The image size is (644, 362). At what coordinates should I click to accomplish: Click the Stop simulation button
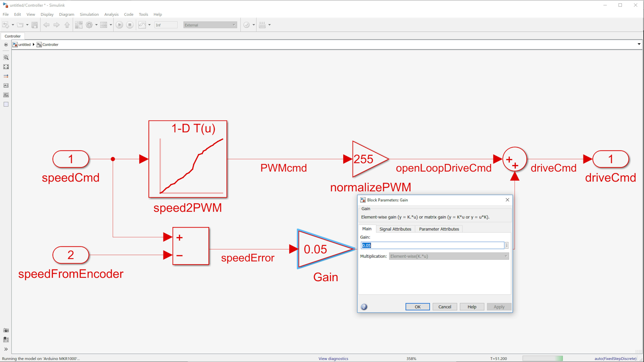pos(130,25)
